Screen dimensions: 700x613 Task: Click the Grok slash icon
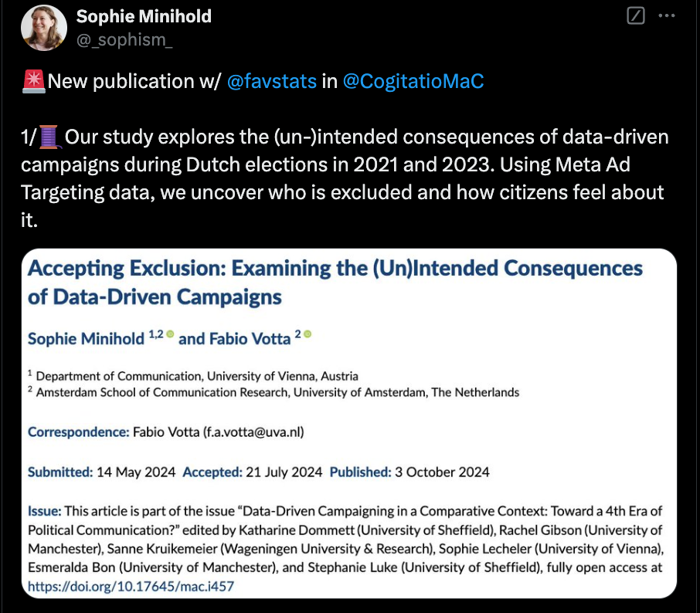pyautogui.click(x=636, y=16)
